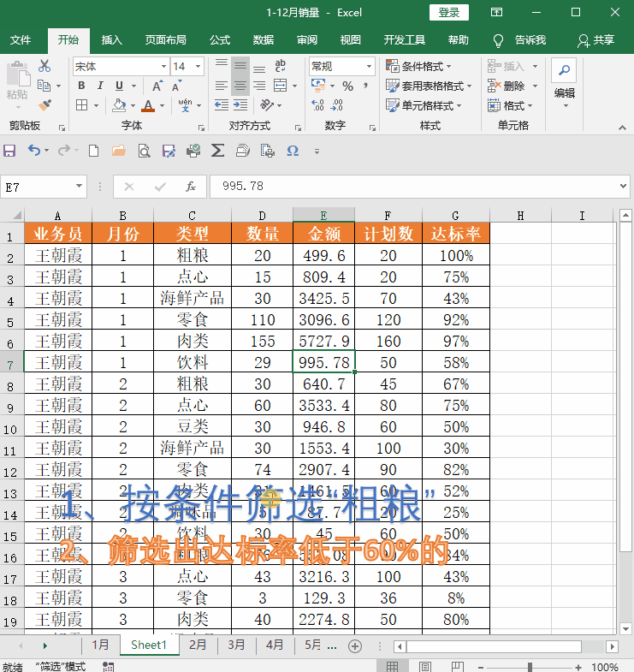The image size is (634, 672).
Task: Decrease decimal places icon
Action: tap(337, 105)
